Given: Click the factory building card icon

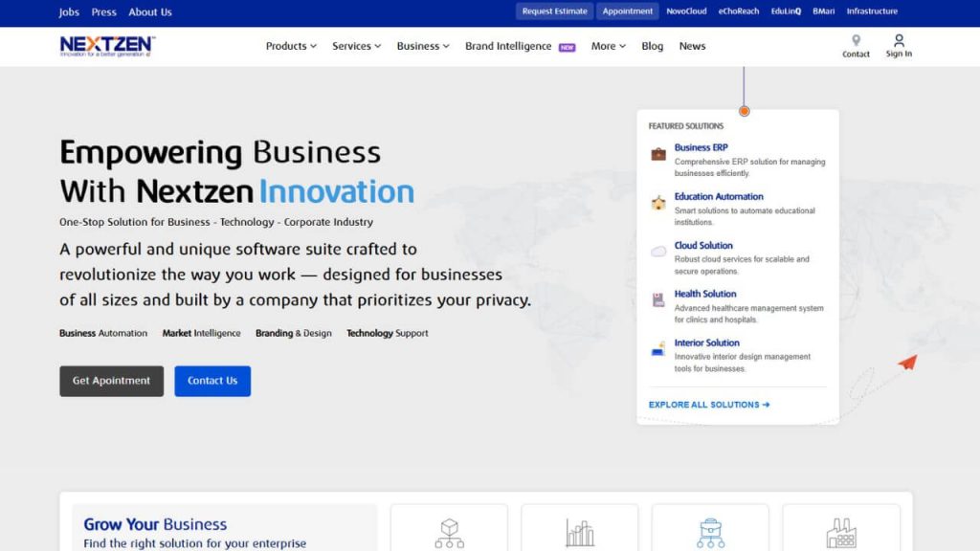Looking at the screenshot, I should tap(841, 534).
